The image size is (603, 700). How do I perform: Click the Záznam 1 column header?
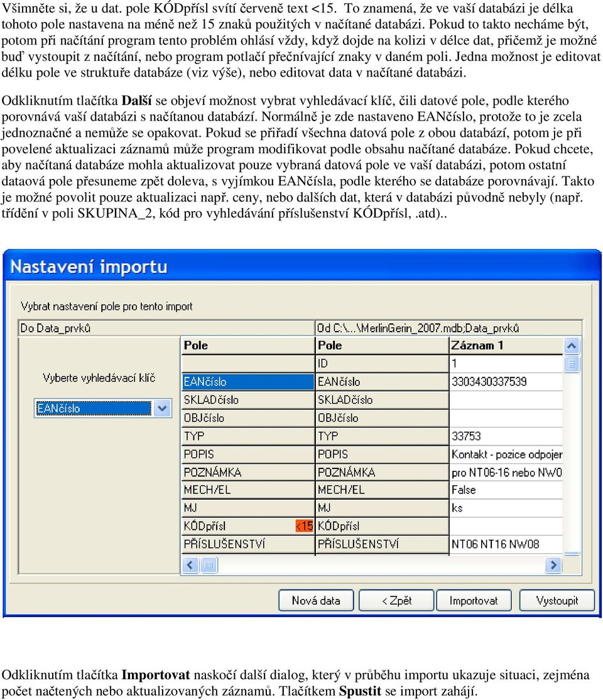click(506, 345)
